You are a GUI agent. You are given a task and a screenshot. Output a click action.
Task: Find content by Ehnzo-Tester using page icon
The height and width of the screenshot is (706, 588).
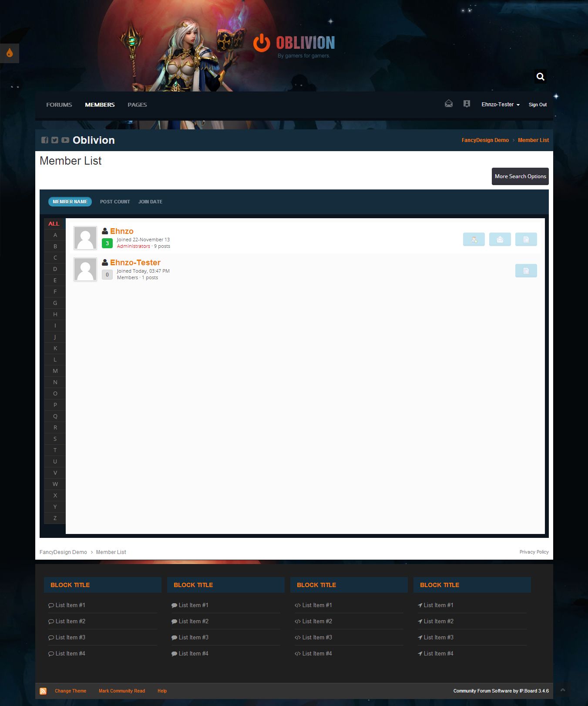click(x=526, y=271)
